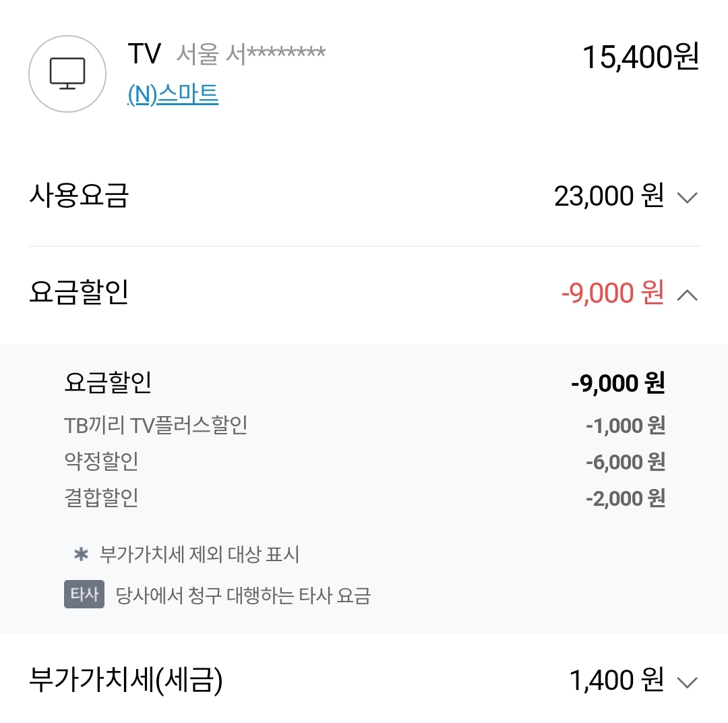Tap the 부가가치세(세금) row label
The image size is (728, 723).
(x=126, y=681)
